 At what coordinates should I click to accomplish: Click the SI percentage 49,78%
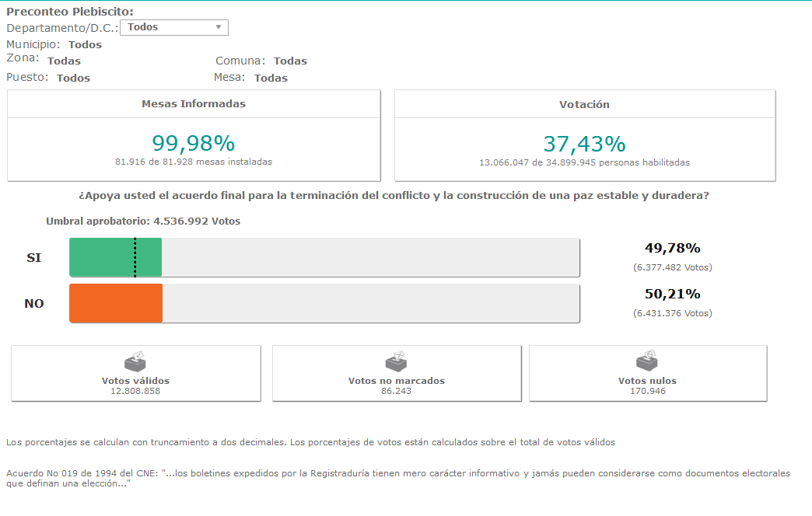pyautogui.click(x=672, y=249)
